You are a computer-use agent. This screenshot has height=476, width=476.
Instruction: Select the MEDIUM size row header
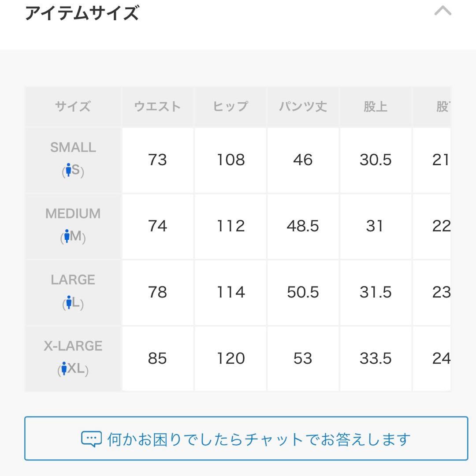(73, 226)
